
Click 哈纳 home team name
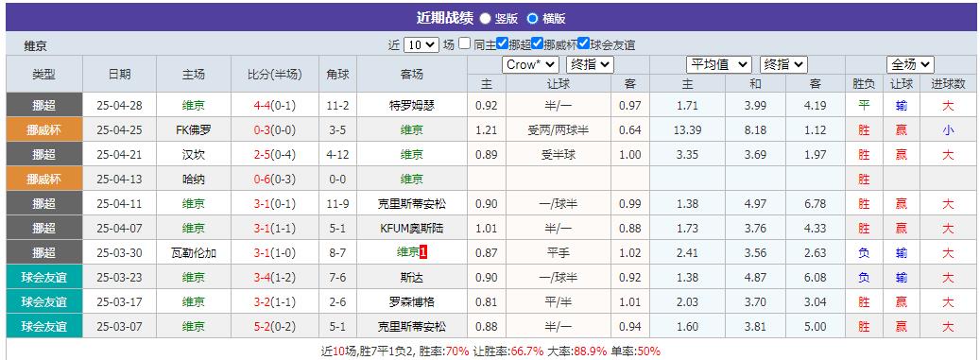tap(193, 180)
